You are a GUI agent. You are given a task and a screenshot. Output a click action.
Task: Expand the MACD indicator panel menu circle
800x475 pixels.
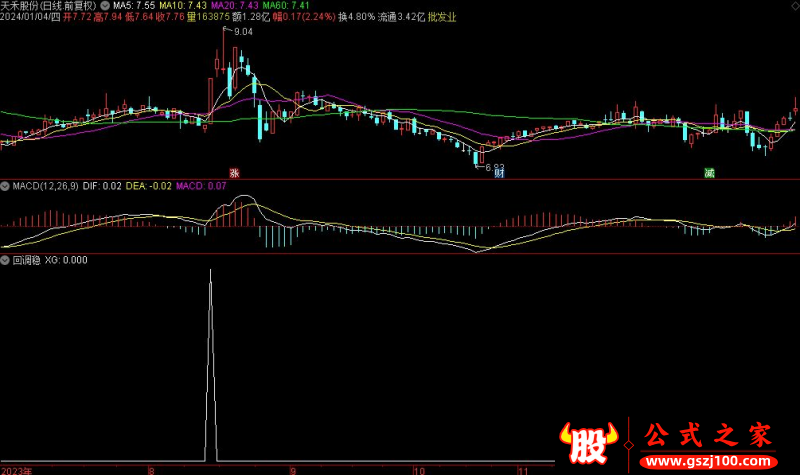[5, 187]
